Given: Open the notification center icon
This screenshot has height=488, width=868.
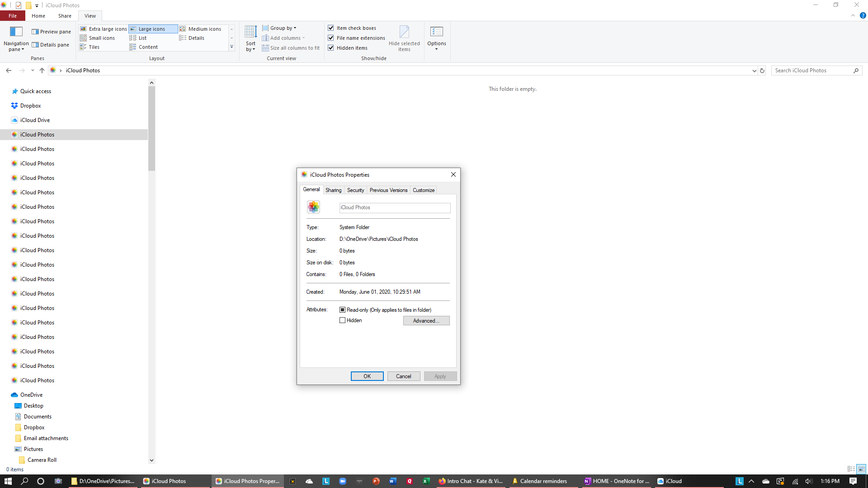Looking at the screenshot, I should (853, 481).
